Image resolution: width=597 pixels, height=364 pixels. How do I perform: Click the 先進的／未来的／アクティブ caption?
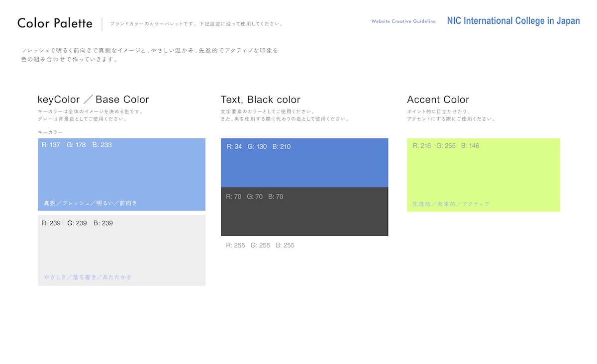[x=451, y=204]
